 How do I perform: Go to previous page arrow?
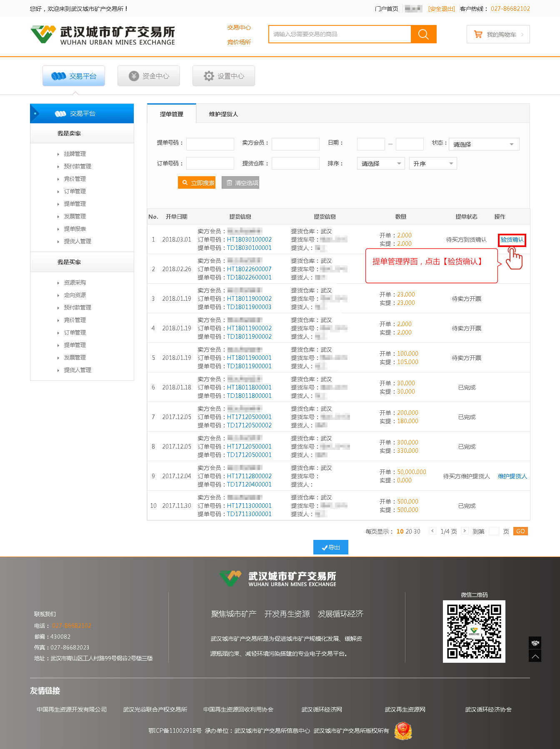[x=432, y=531]
